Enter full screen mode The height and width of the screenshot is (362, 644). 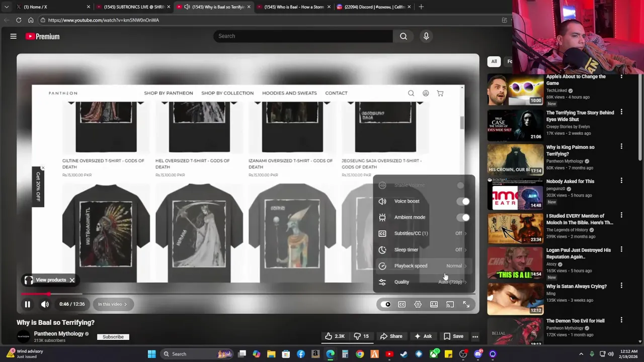point(466,304)
